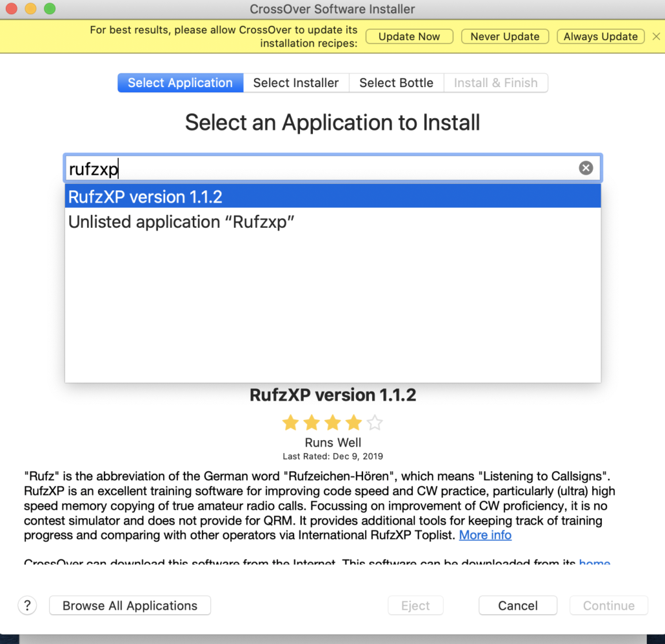Switch to the Select Installer tab
665x644 pixels.
pyautogui.click(x=295, y=83)
